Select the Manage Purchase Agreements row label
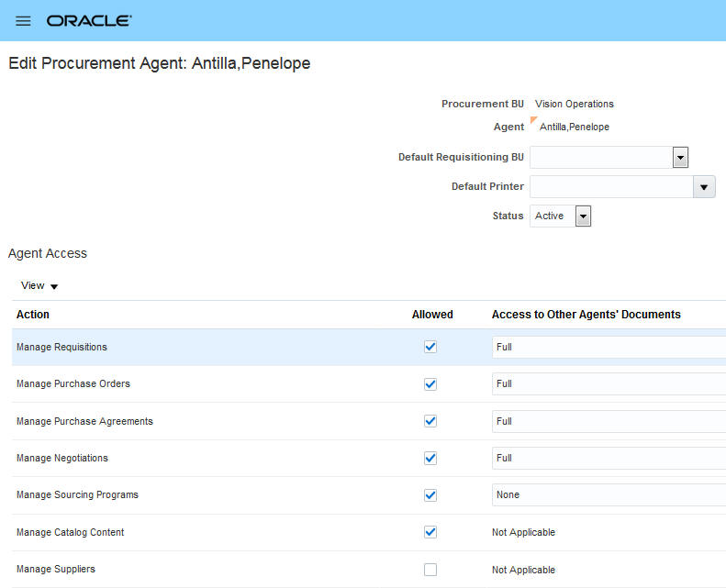The image size is (726, 588). coord(84,421)
